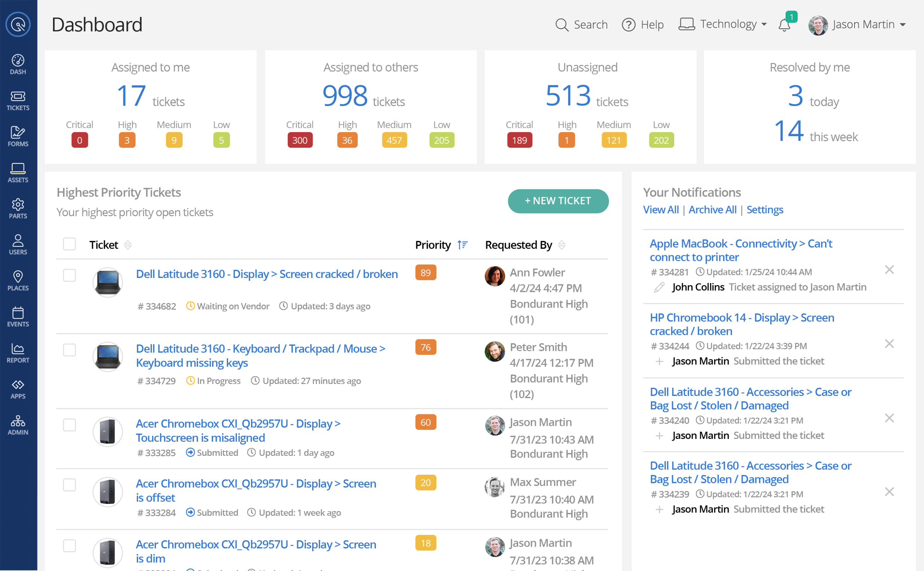Click the Archive All notifications link
Image resolution: width=924 pixels, height=571 pixels.
pyautogui.click(x=712, y=210)
